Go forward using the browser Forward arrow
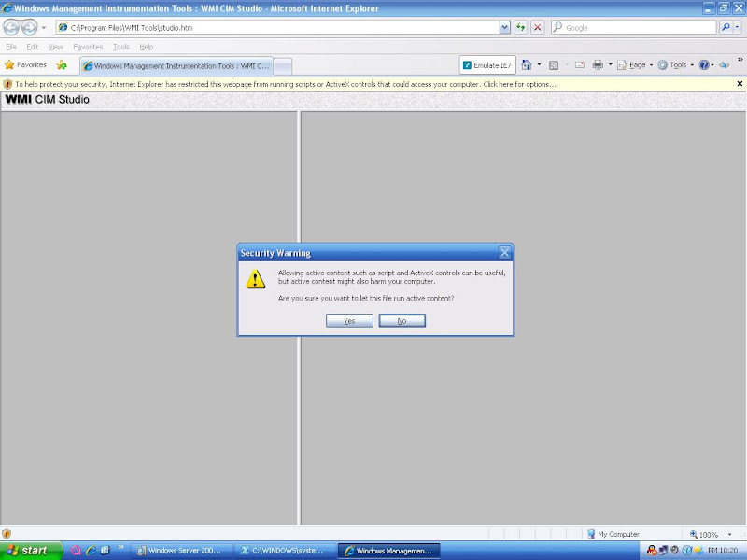The image size is (747, 560). tap(29, 28)
